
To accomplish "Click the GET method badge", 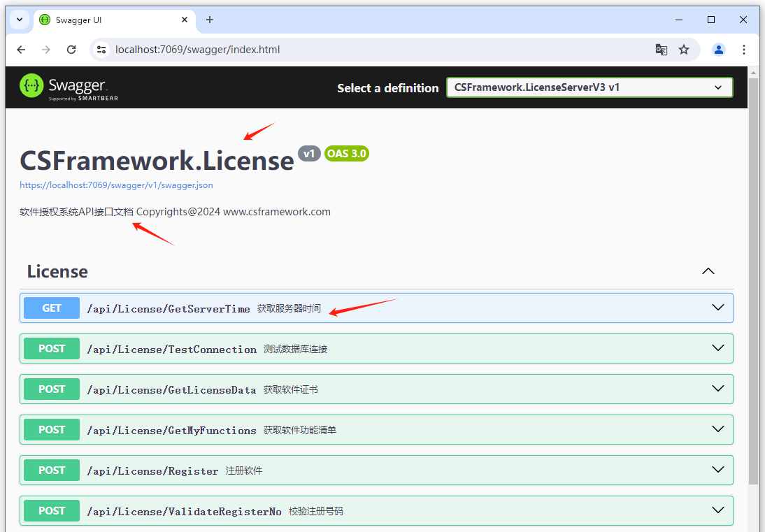I will 52,308.
